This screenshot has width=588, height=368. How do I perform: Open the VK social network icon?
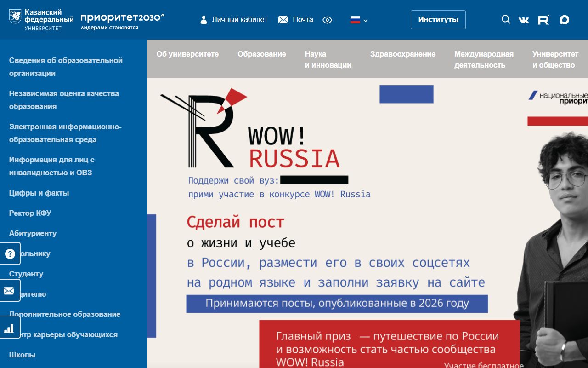tap(524, 20)
